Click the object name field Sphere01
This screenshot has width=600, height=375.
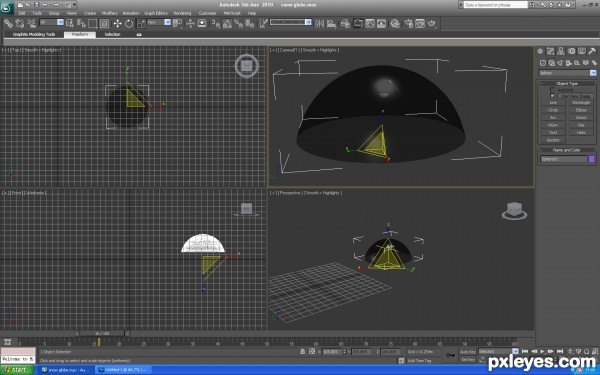coord(563,159)
